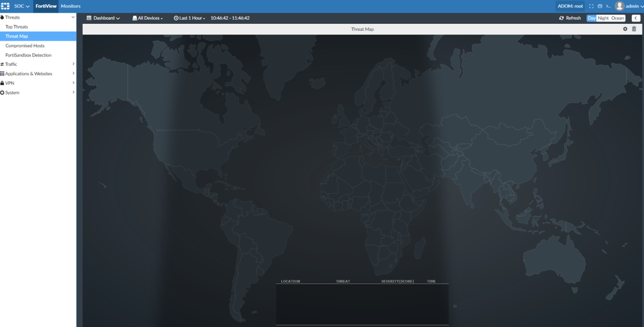Switch map theme to Night

[x=603, y=18]
